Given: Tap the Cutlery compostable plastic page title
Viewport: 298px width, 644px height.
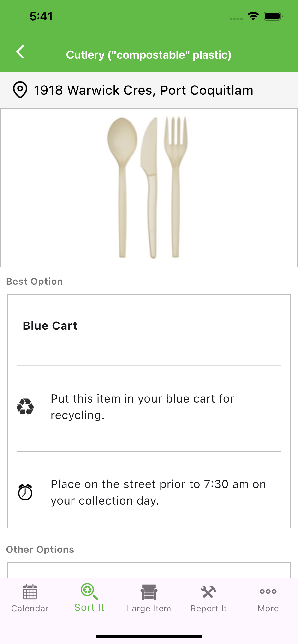Looking at the screenshot, I should click(149, 55).
